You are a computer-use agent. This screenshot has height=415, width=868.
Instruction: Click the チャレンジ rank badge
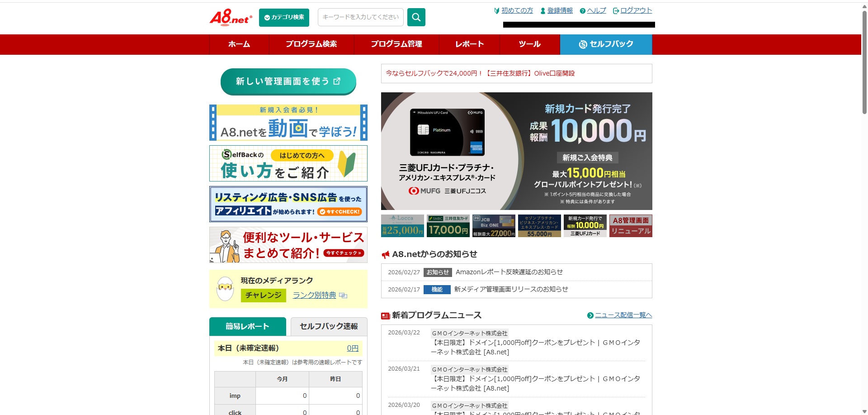coord(263,296)
